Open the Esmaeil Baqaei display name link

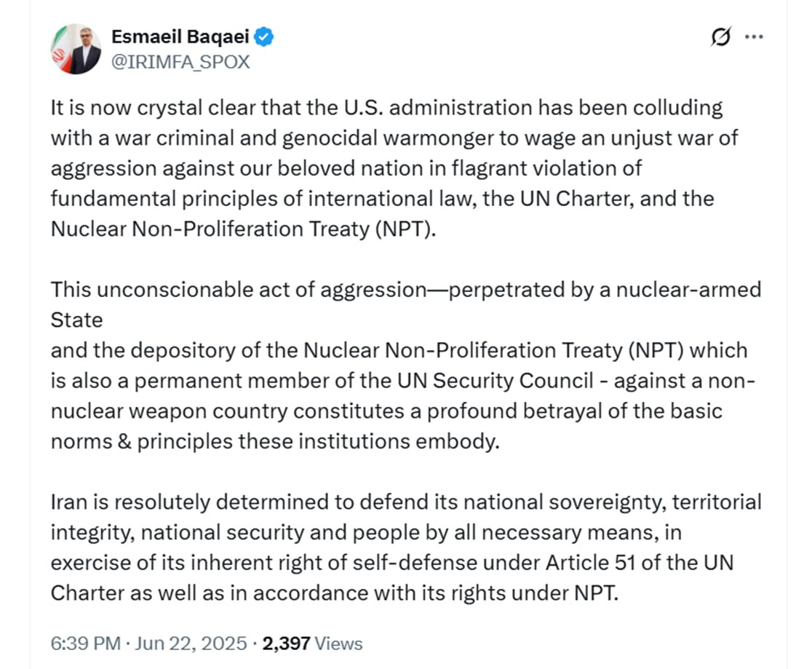coord(180,37)
